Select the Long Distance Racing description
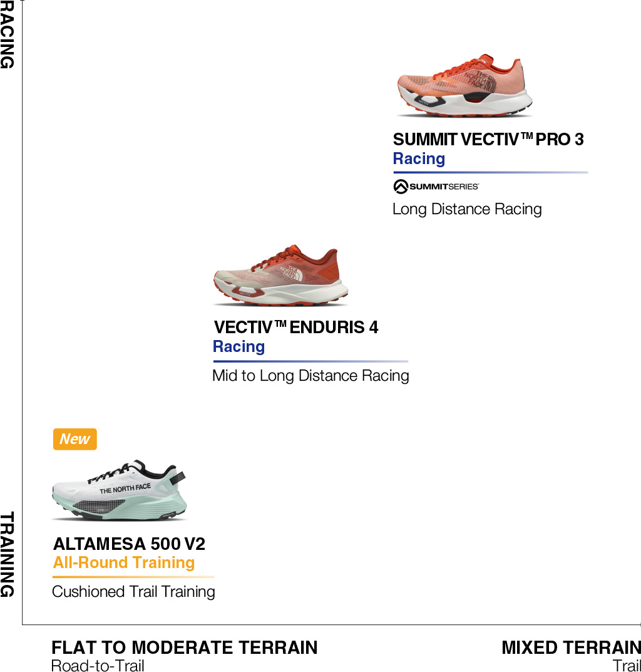 coord(467,209)
